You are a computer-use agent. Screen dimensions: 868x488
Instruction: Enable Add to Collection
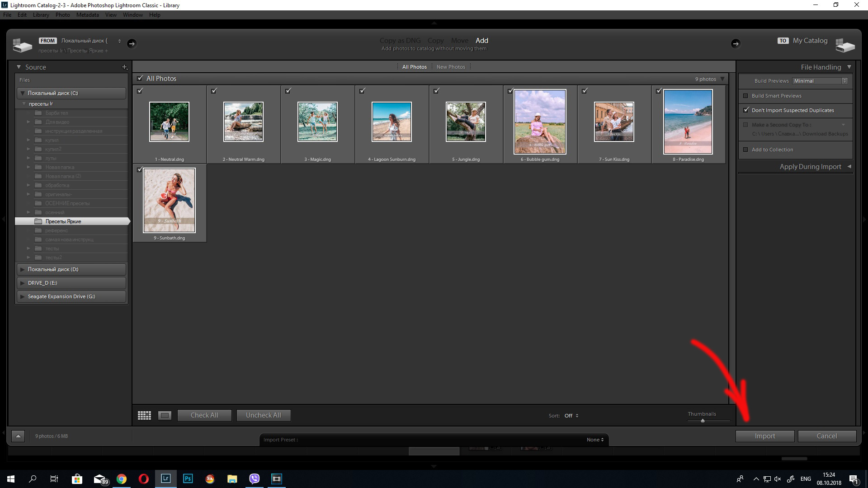(745, 150)
